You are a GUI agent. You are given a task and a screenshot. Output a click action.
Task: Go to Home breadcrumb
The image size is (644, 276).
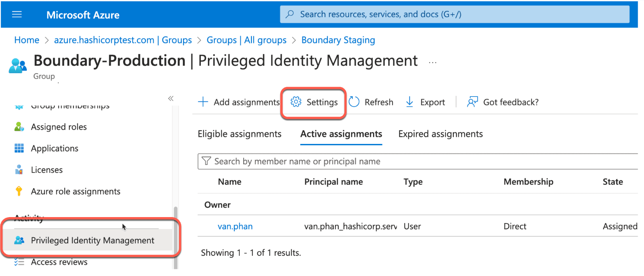point(27,40)
